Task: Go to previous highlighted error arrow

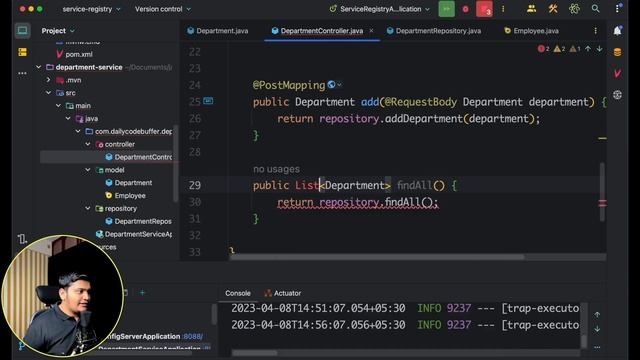Action: click(x=588, y=49)
